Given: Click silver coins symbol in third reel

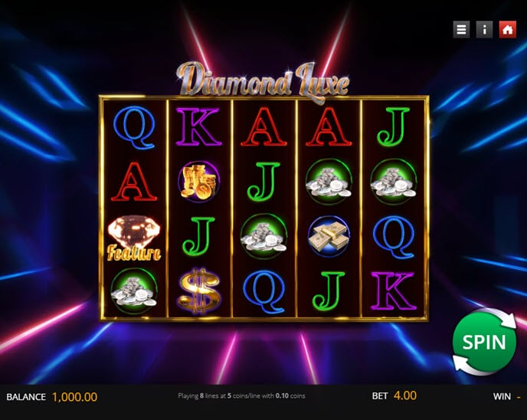Looking at the screenshot, I should pos(263,236).
